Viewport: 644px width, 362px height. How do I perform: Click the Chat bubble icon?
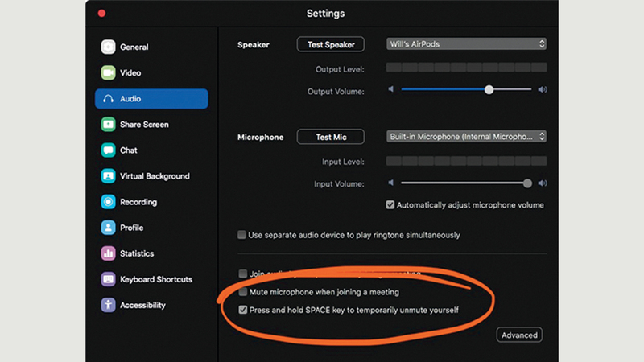tap(108, 150)
